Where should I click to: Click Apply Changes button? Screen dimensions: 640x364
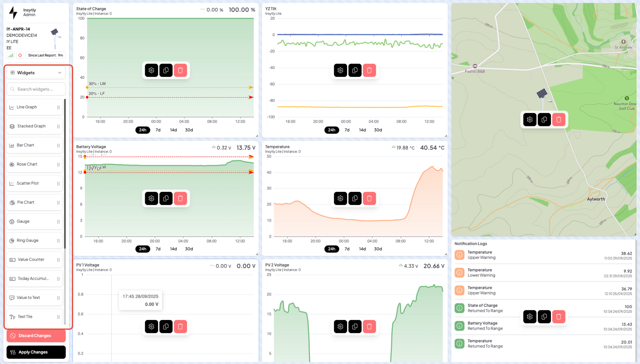tap(36, 352)
